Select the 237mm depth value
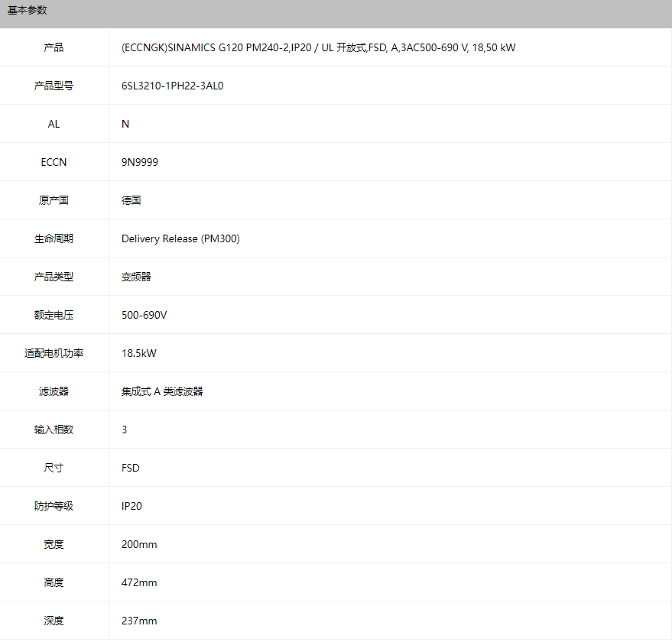Screen dimensions: 672x642 point(139,621)
